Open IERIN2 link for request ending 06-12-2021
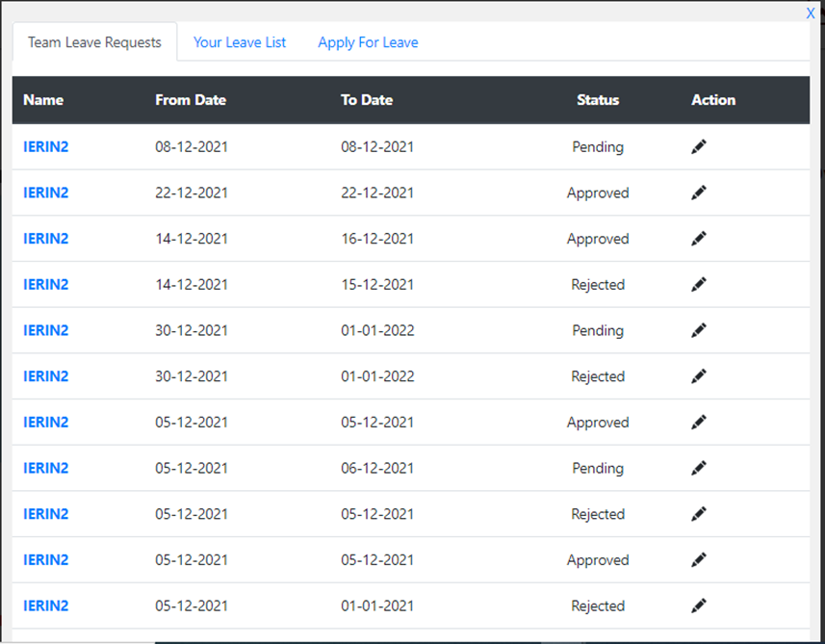This screenshot has height=644, width=825. coord(46,468)
